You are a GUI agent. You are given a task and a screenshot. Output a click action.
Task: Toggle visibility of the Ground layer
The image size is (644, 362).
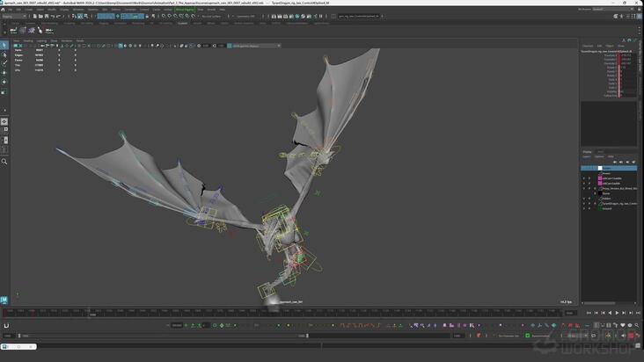tap(584, 208)
